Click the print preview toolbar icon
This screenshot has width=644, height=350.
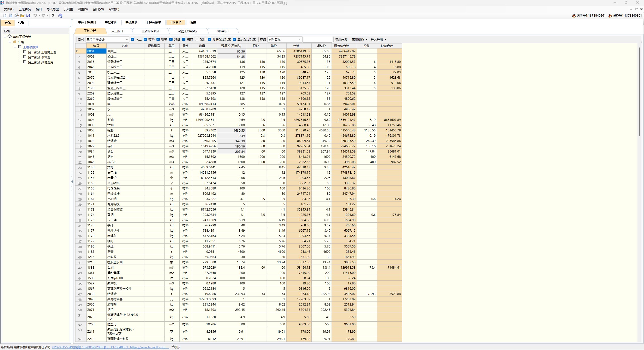[17, 16]
